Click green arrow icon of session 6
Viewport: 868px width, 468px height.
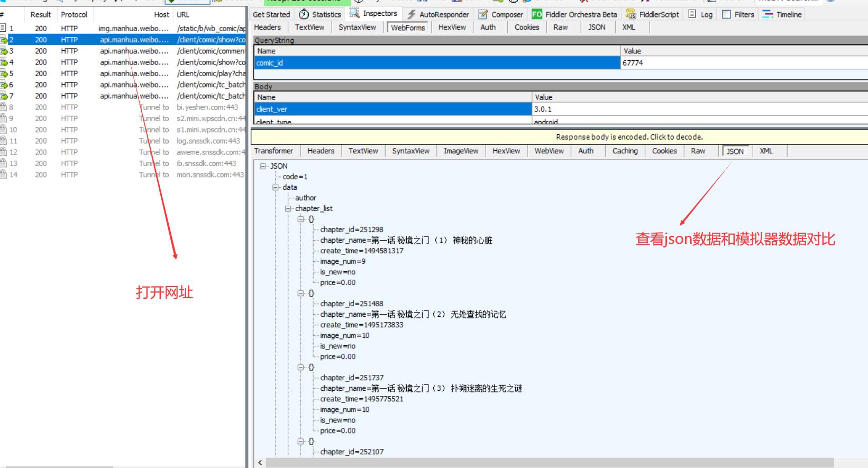(4, 85)
